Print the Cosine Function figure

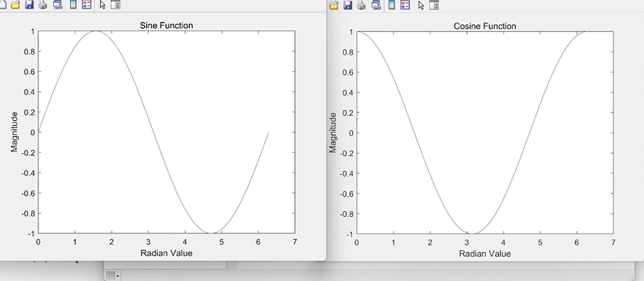click(x=361, y=5)
